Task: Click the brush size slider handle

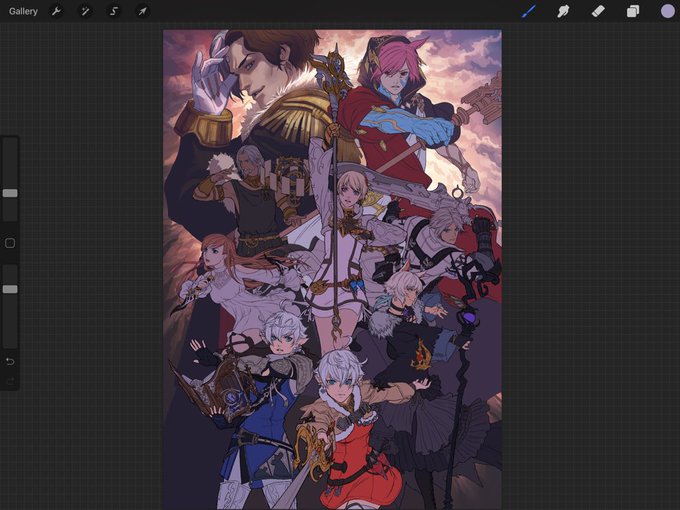Action: pos(10,193)
